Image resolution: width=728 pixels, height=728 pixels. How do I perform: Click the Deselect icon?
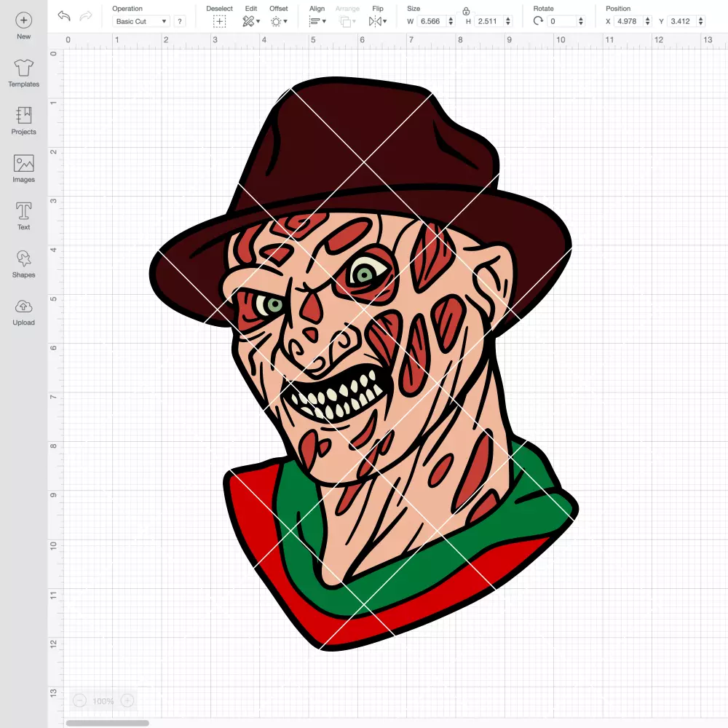pos(219,21)
